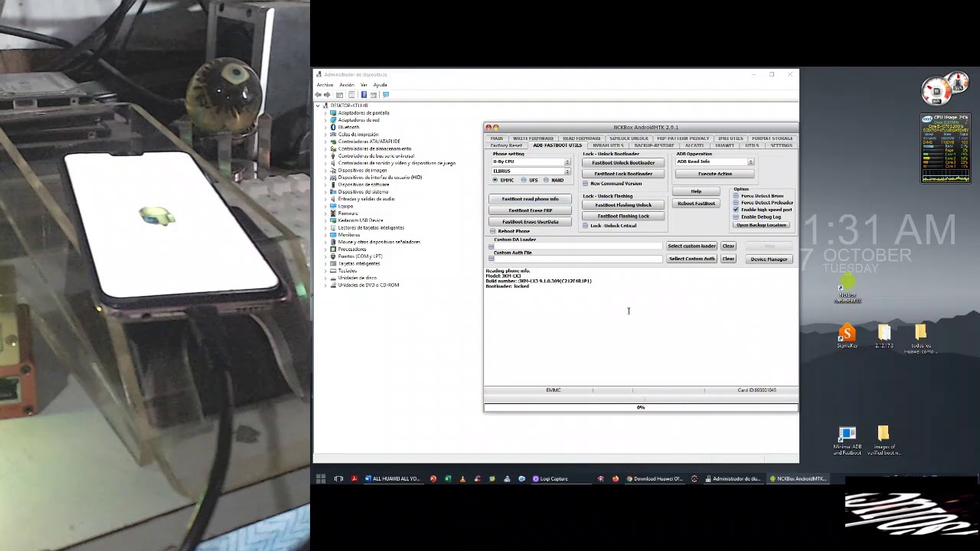
Task: Switch to the MAIN tab in NCKBox
Action: (497, 139)
